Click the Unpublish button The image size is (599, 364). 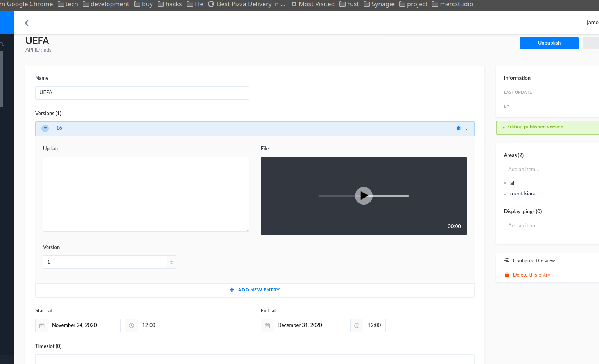[549, 43]
